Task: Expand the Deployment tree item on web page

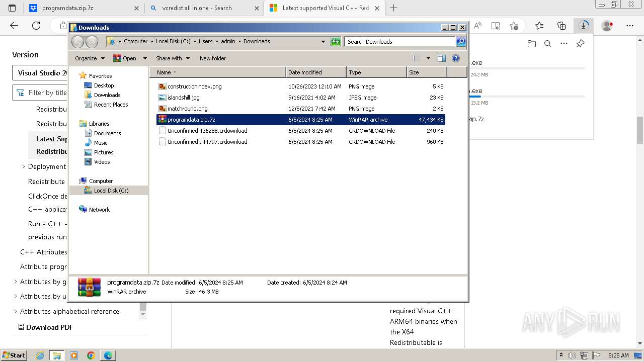Action: [x=23, y=166]
